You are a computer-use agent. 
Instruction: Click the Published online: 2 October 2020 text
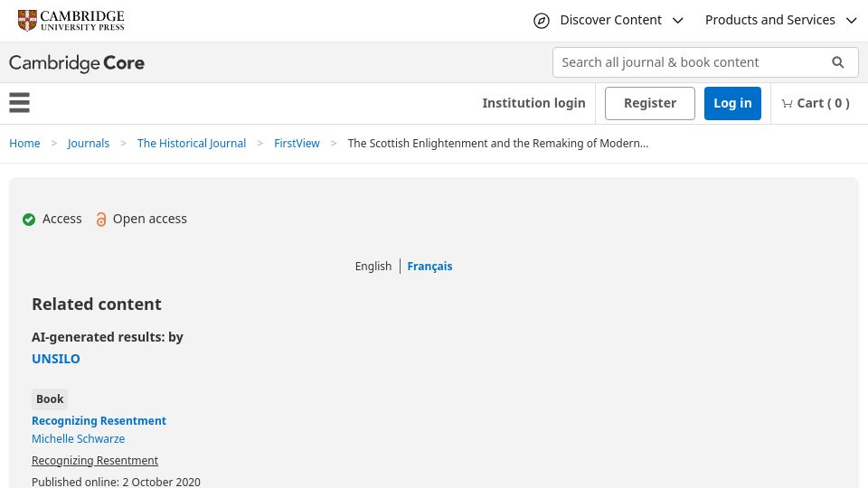pyautogui.click(x=116, y=482)
